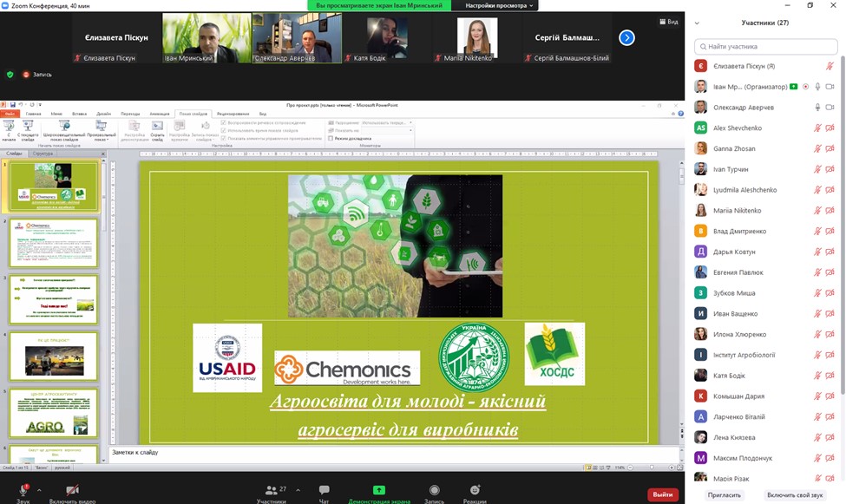Turn on camera with Включить видео
The image size is (846, 504).
pyautogui.click(x=72, y=490)
